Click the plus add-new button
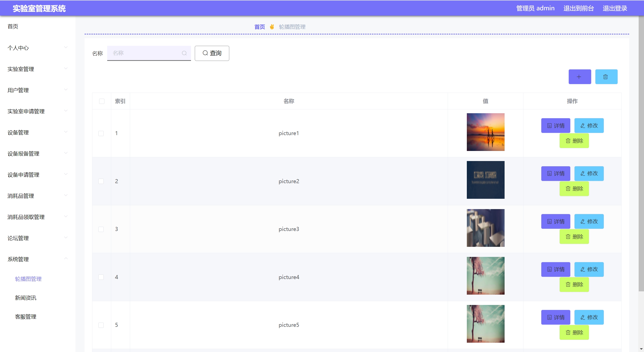This screenshot has height=352, width=644. tap(580, 77)
